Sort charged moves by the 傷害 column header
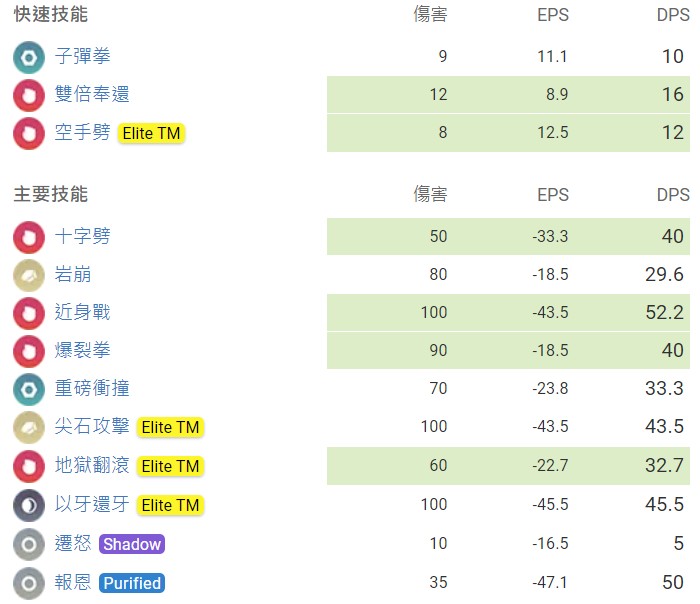Image resolution: width=700 pixels, height=604 pixels. point(431,195)
